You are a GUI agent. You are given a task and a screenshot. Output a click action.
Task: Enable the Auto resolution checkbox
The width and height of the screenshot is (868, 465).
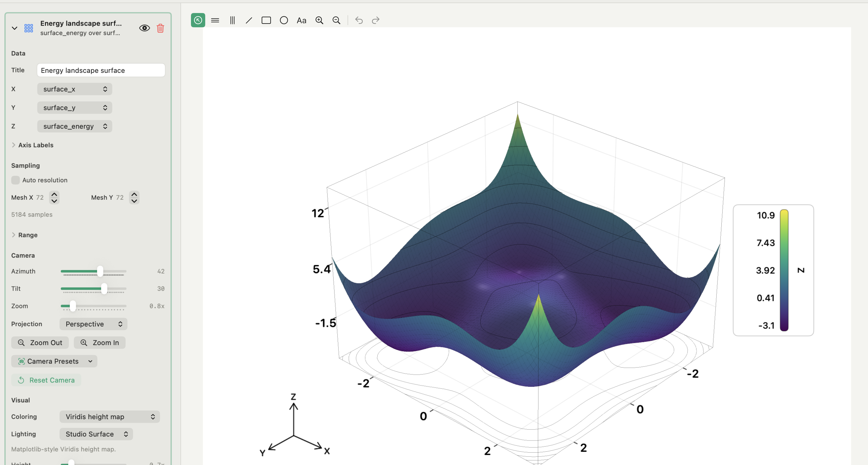[15, 180]
